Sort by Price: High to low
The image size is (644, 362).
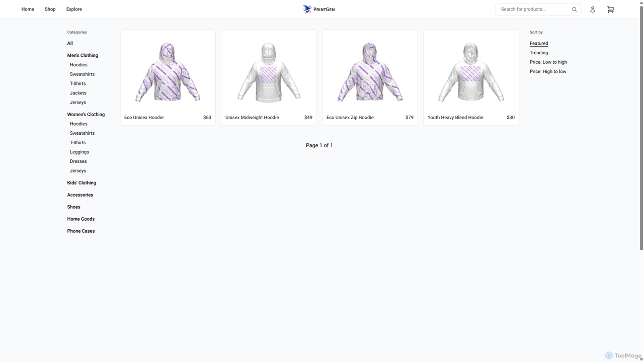pyautogui.click(x=548, y=71)
